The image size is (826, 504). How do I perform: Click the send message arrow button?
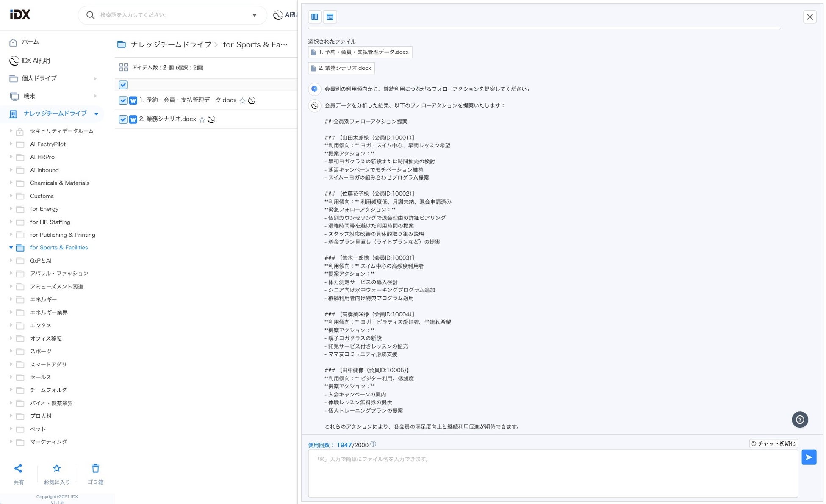point(808,457)
